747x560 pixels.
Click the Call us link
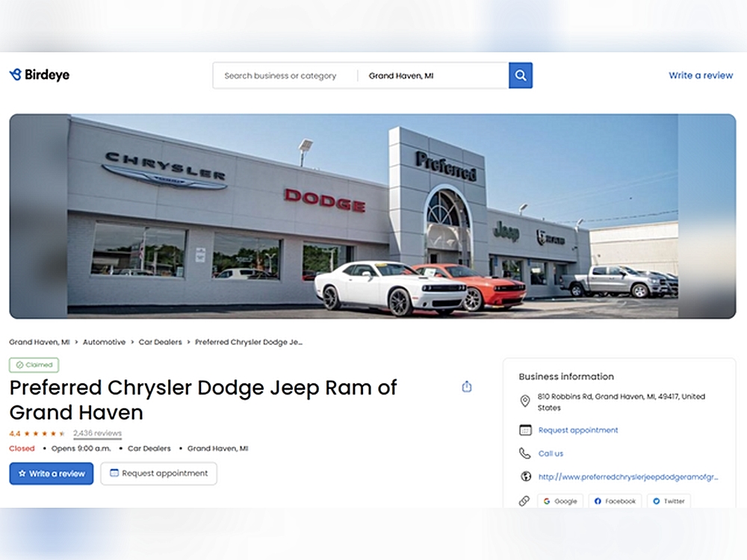pos(551,453)
